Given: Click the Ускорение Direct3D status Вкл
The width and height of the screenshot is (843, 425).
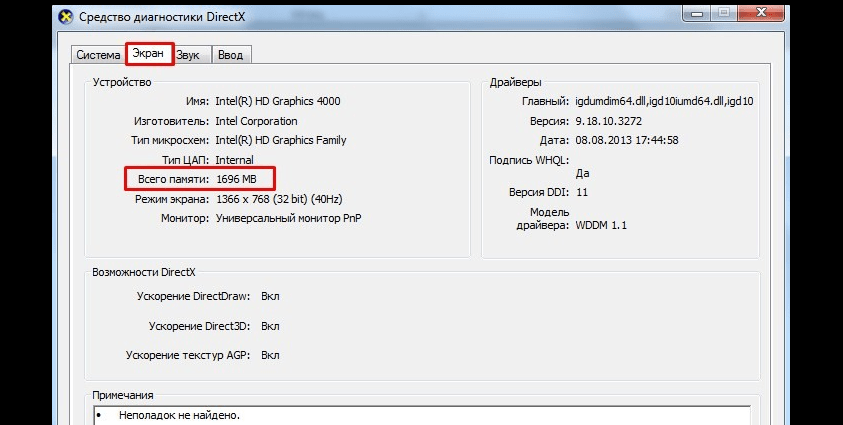Looking at the screenshot, I should tap(270, 326).
